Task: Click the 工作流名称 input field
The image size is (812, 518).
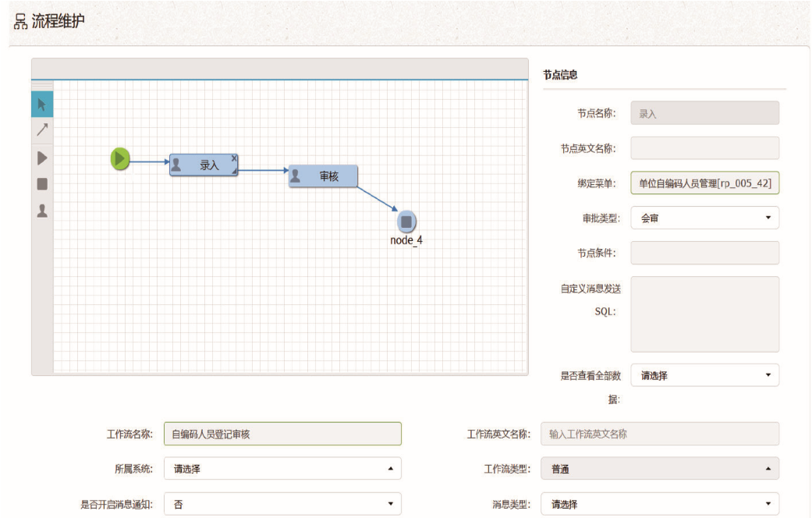Action: pyautogui.click(x=282, y=434)
